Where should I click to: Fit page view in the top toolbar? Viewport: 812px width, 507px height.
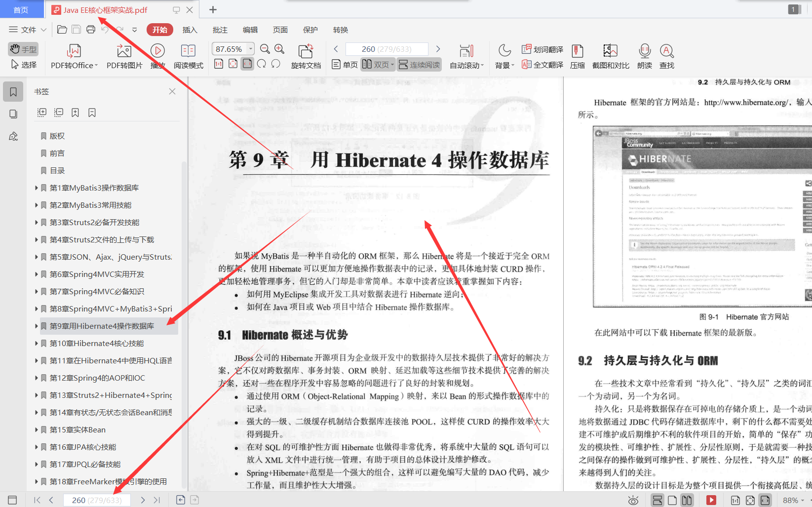coord(233,64)
